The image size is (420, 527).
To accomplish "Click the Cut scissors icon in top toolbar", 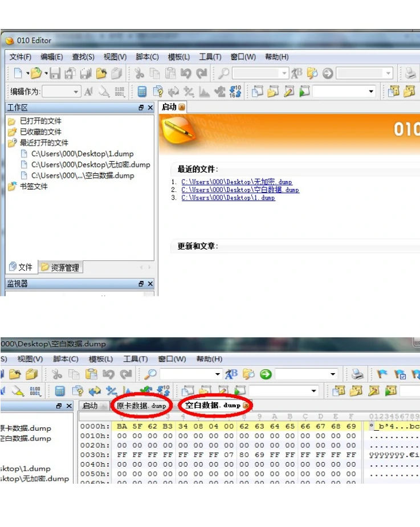I will point(138,73).
